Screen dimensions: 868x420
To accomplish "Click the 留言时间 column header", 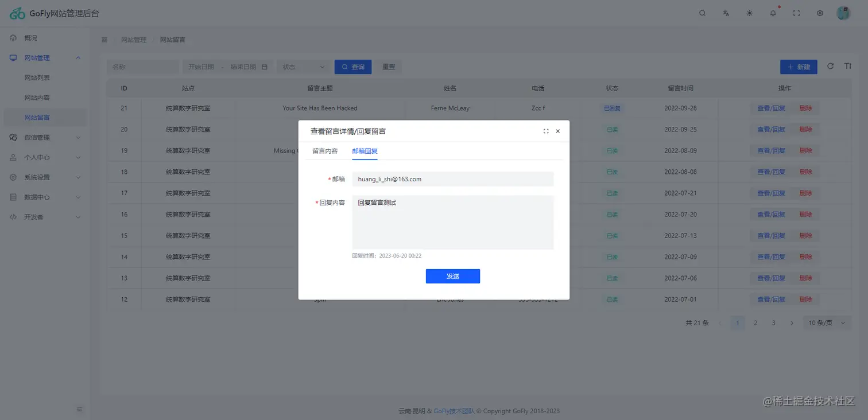I will [x=680, y=88].
